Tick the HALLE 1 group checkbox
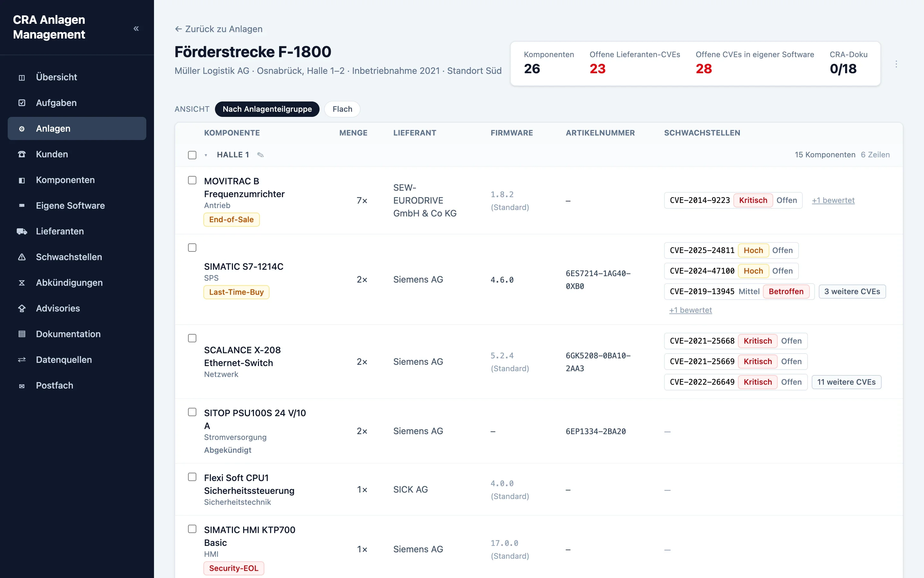The image size is (924, 578). (192, 155)
